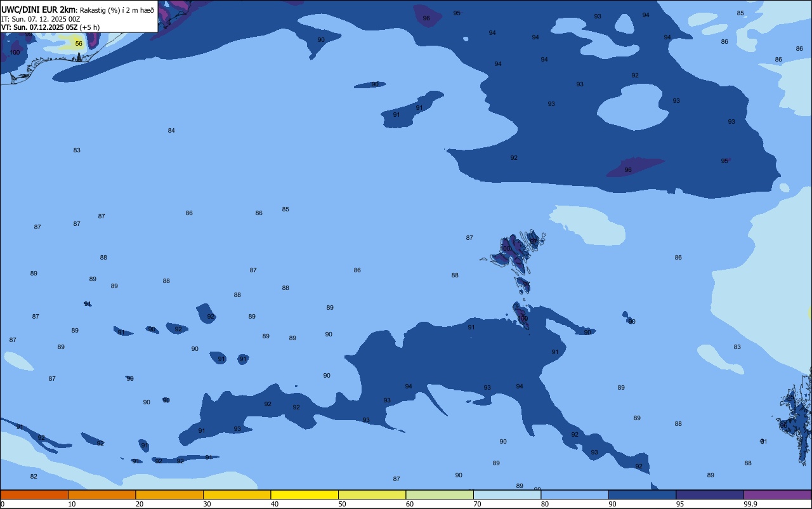The image size is (812, 509).
Task: Click the navy 95–99.9 legend swatch
Action: click(710, 494)
